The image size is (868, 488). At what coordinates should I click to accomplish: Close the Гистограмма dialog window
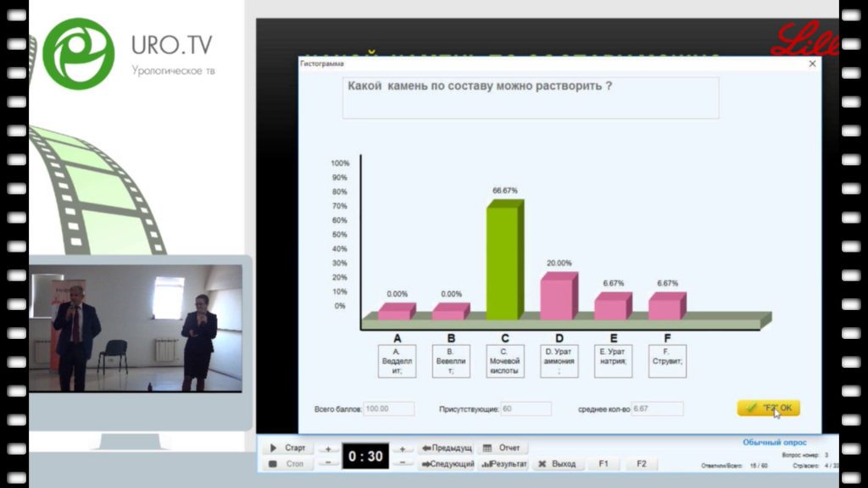point(812,64)
